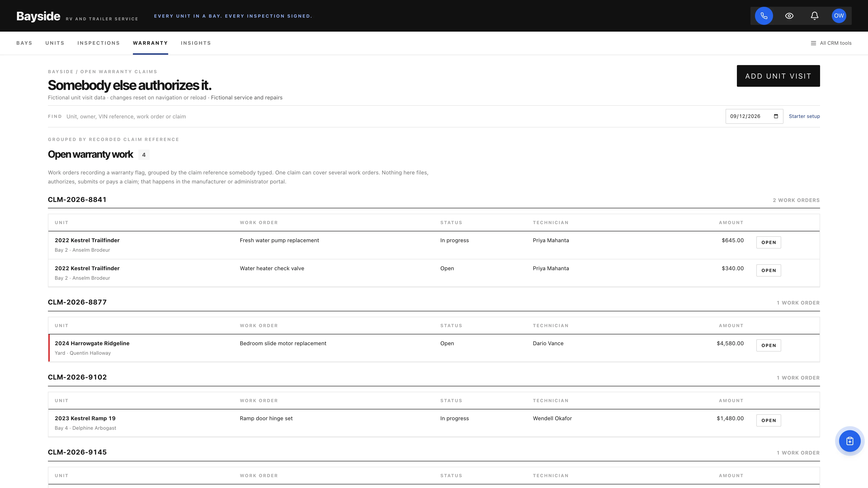Click the Open warranty work heading
This screenshot has width=868, height=488.
(90, 154)
